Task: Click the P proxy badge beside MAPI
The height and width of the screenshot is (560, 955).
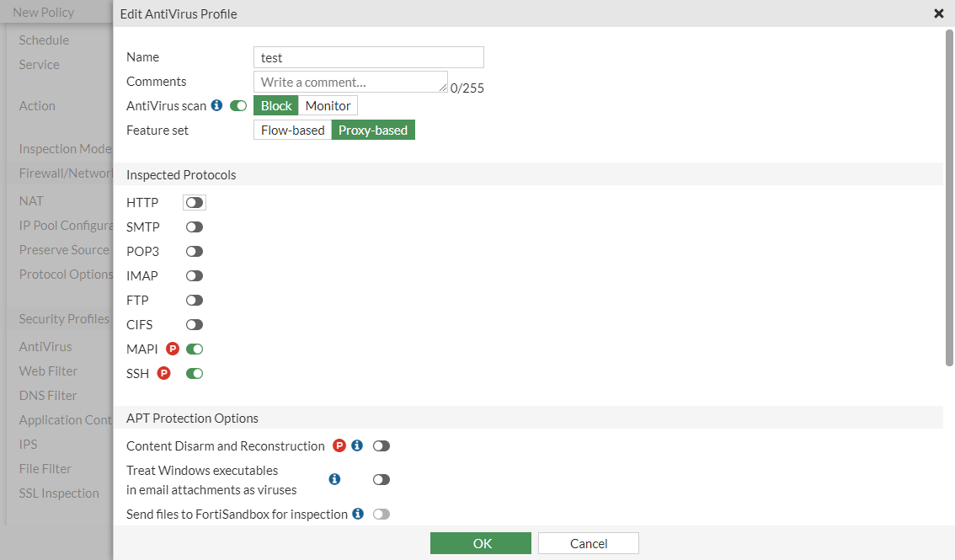Action: click(x=172, y=348)
